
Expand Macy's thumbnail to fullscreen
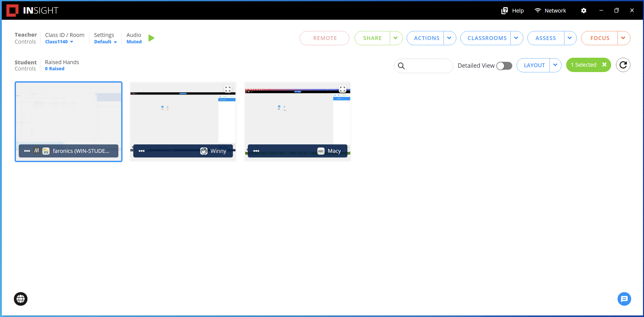(342, 89)
